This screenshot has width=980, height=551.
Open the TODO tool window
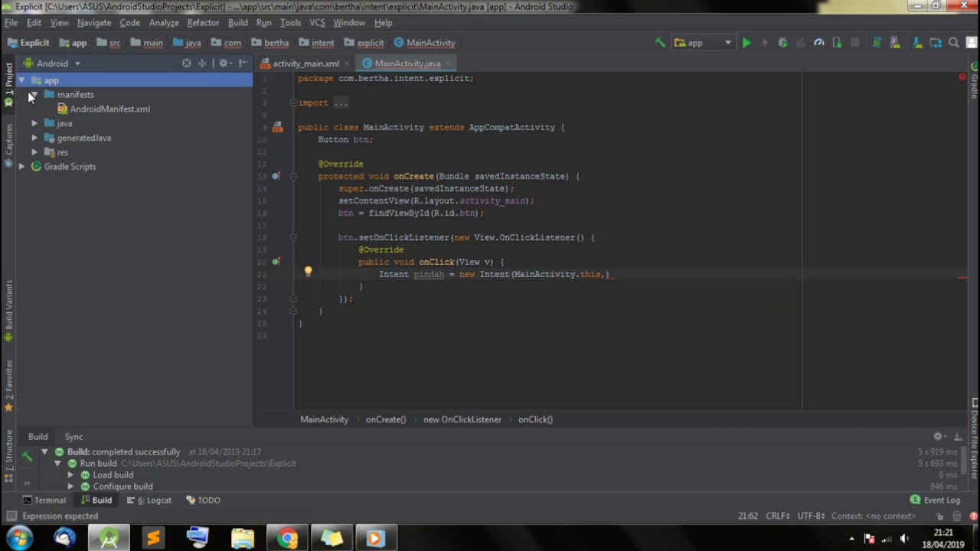point(202,500)
